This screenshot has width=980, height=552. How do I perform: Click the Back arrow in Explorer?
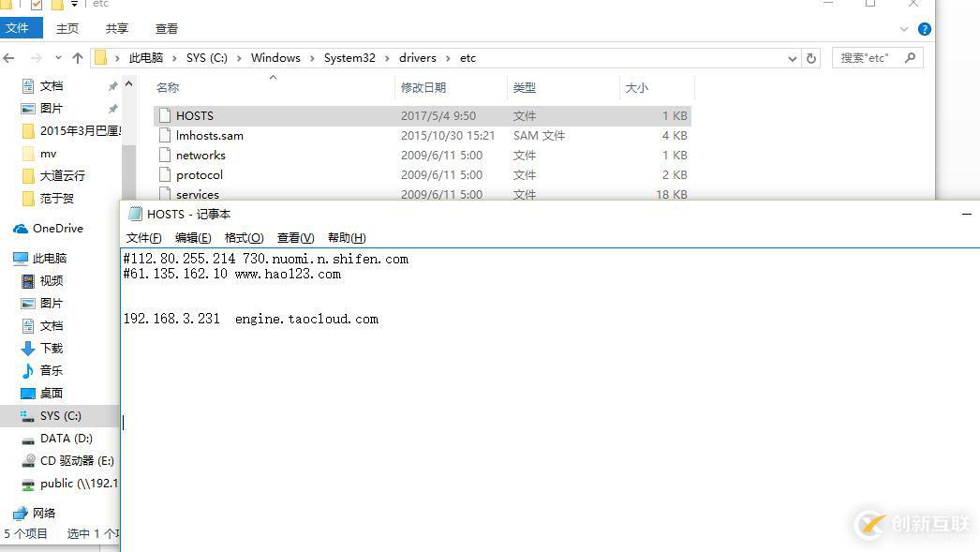pos(8,58)
